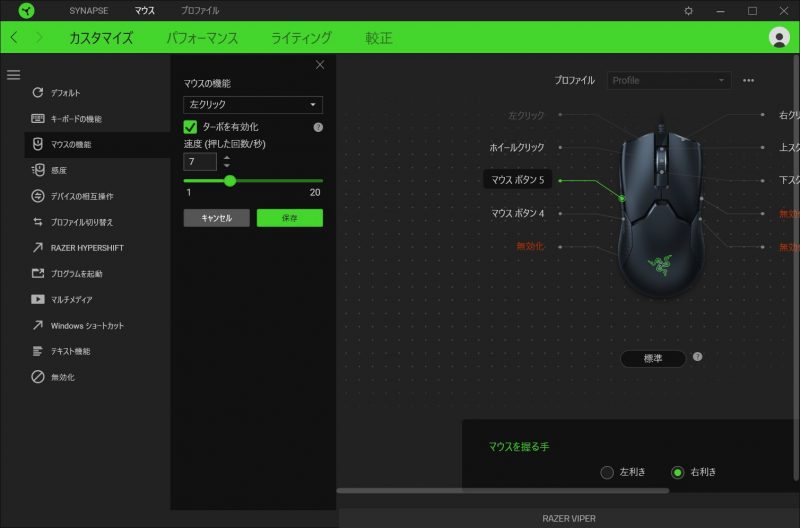
Task: Click the RAZER VIPER device tab
Action: 568,518
